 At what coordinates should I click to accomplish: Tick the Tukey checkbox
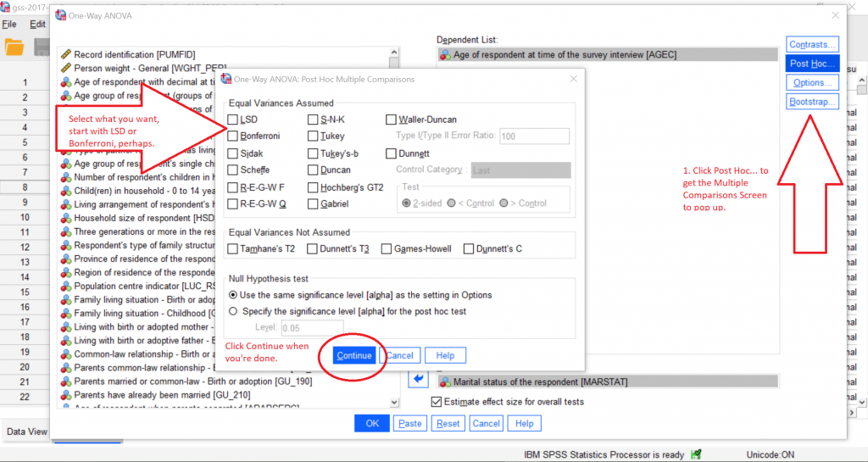313,136
